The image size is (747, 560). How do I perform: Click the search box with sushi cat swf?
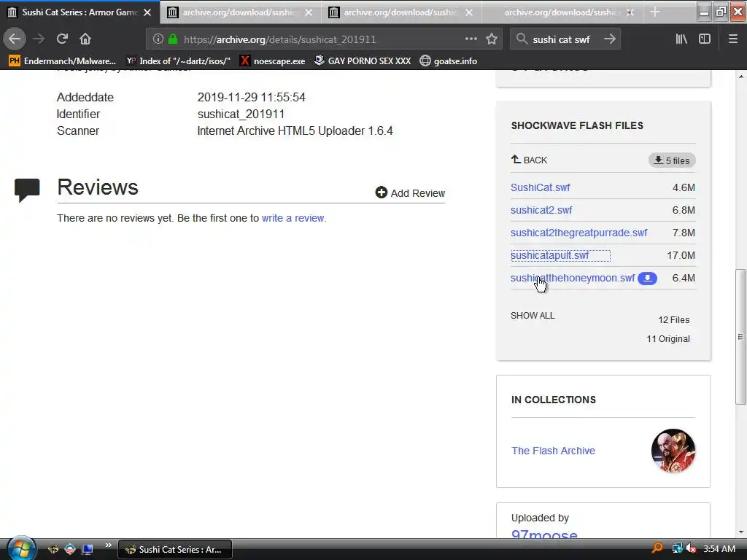(x=565, y=39)
